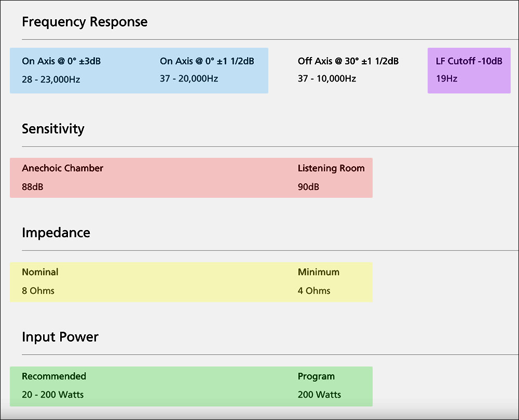Click the Anechoic Chamber label
Screen dimensions: 519x420
pos(62,168)
